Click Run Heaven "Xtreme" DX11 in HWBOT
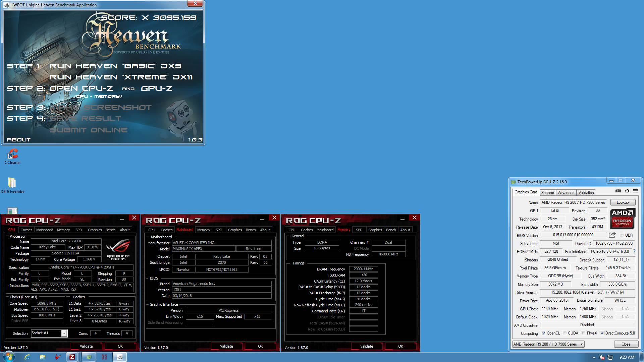The image size is (644, 362). (121, 77)
